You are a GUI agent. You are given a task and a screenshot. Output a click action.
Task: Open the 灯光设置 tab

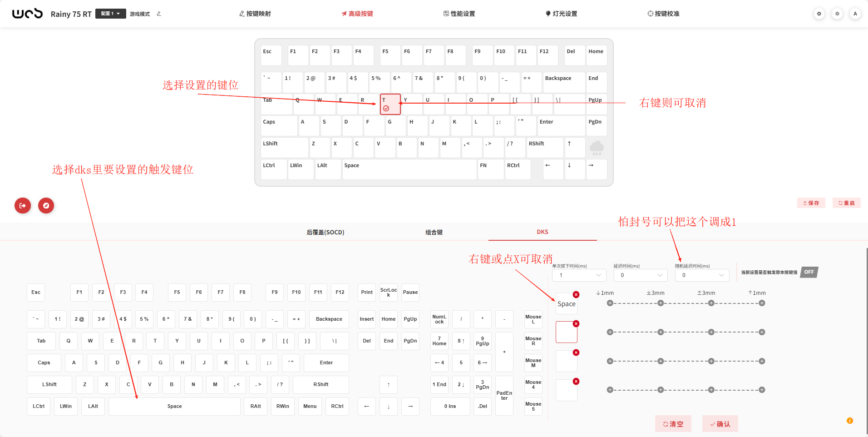[x=562, y=14]
